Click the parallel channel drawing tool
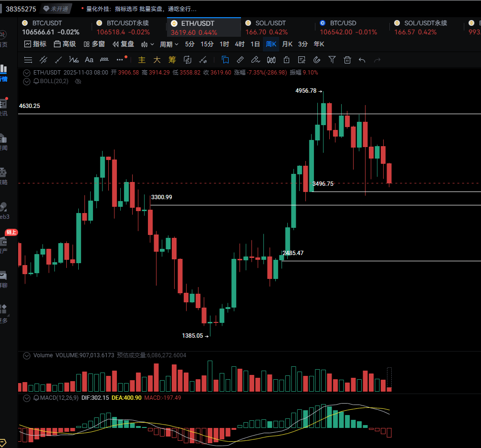The height and width of the screenshot is (448, 481). pyautogui.click(x=43, y=60)
